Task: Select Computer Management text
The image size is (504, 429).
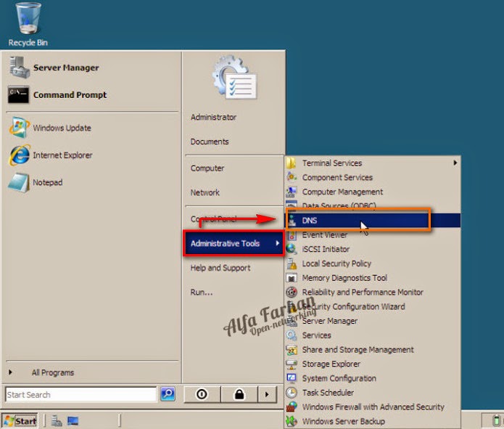Action: click(x=342, y=192)
